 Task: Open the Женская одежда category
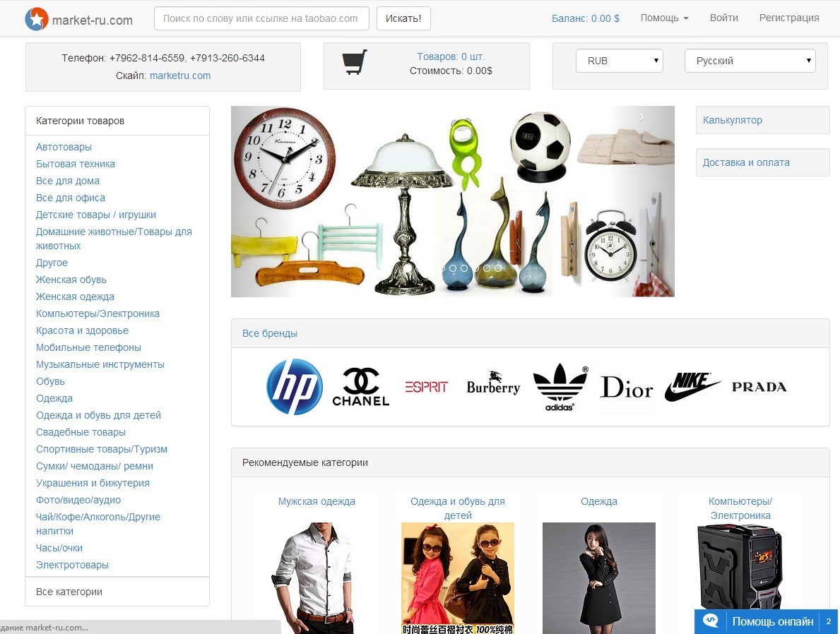[75, 297]
